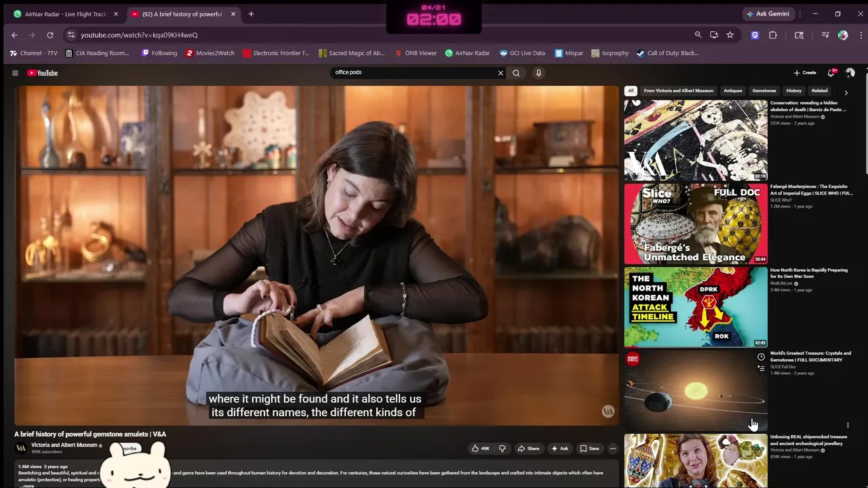Expand the description with '...more'

(26, 485)
